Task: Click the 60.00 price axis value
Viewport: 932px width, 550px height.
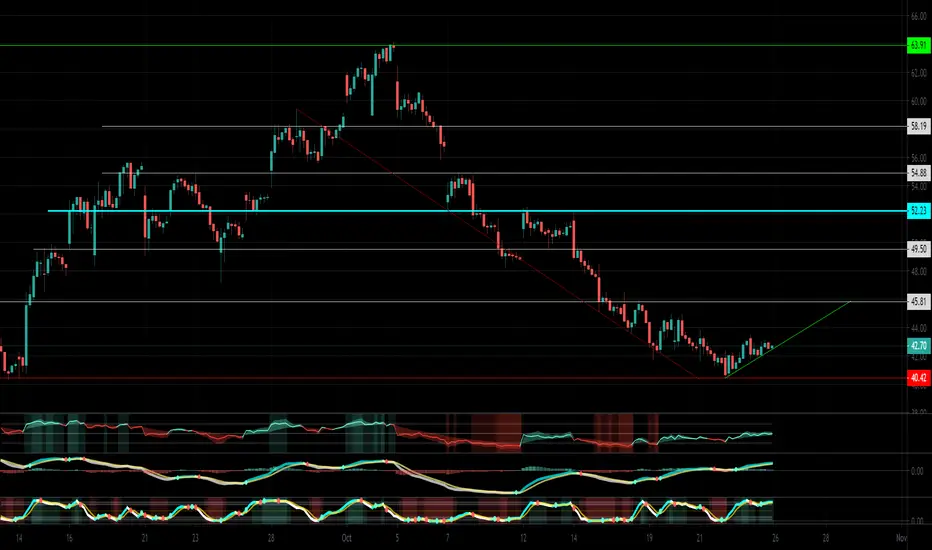Action: point(918,101)
